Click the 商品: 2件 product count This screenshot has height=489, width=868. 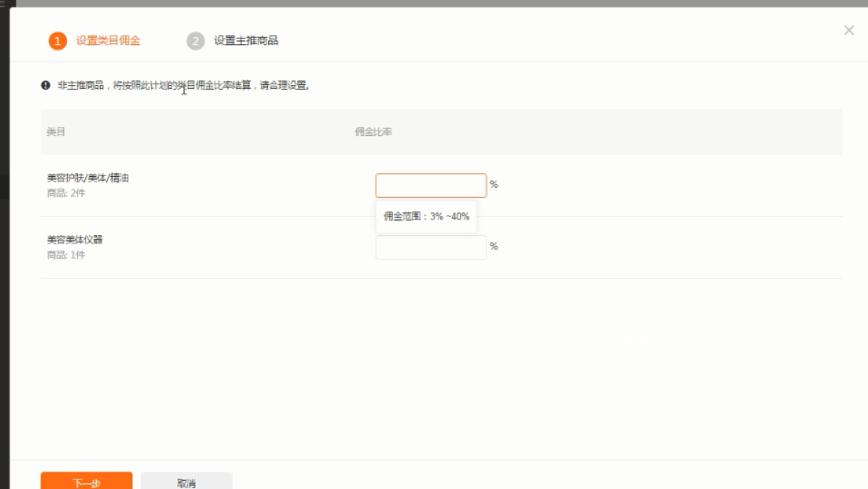point(66,193)
